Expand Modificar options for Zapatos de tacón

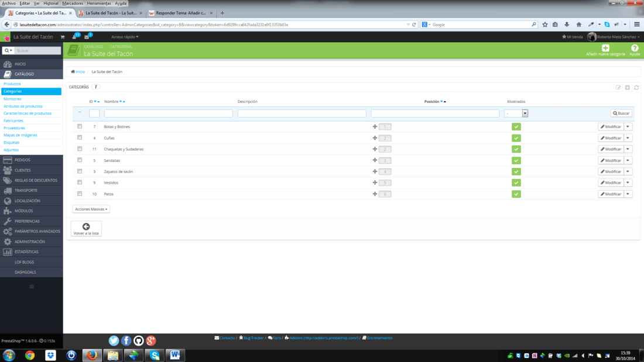point(628,171)
